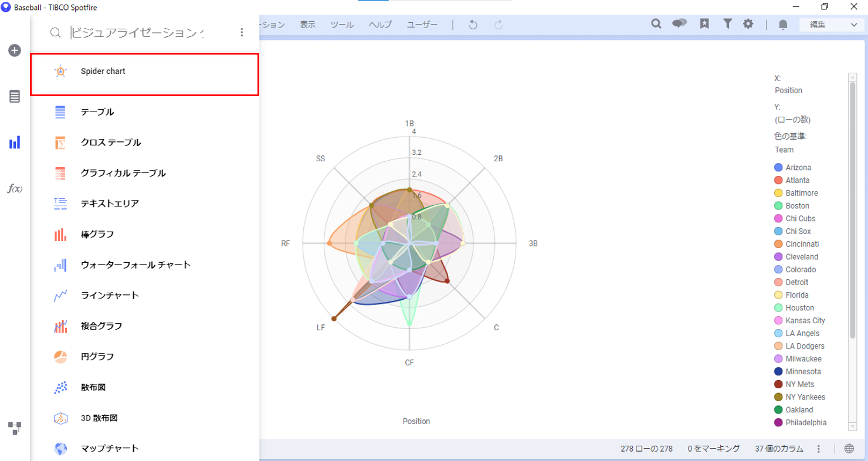The height and width of the screenshot is (461, 868).
Task: Click the visualization search input field
Action: pyautogui.click(x=138, y=33)
